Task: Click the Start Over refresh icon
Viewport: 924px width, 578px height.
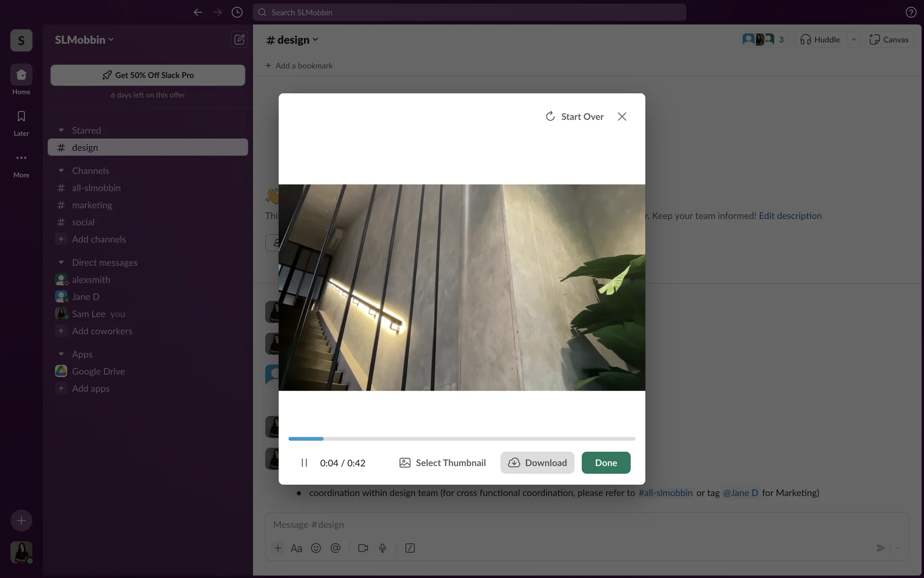Action: coord(550,117)
